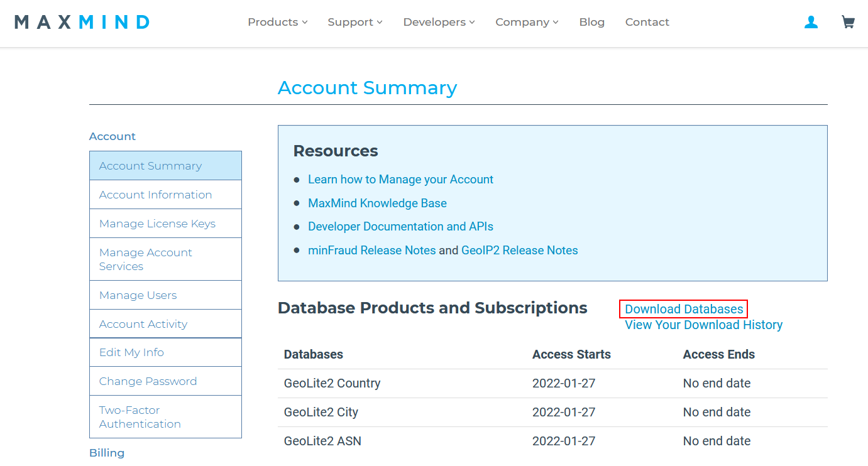Open Account Information settings

(155, 195)
